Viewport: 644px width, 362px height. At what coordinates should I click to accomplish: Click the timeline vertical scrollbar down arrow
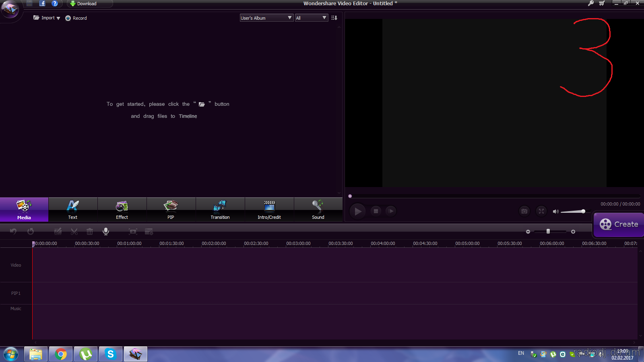640,336
